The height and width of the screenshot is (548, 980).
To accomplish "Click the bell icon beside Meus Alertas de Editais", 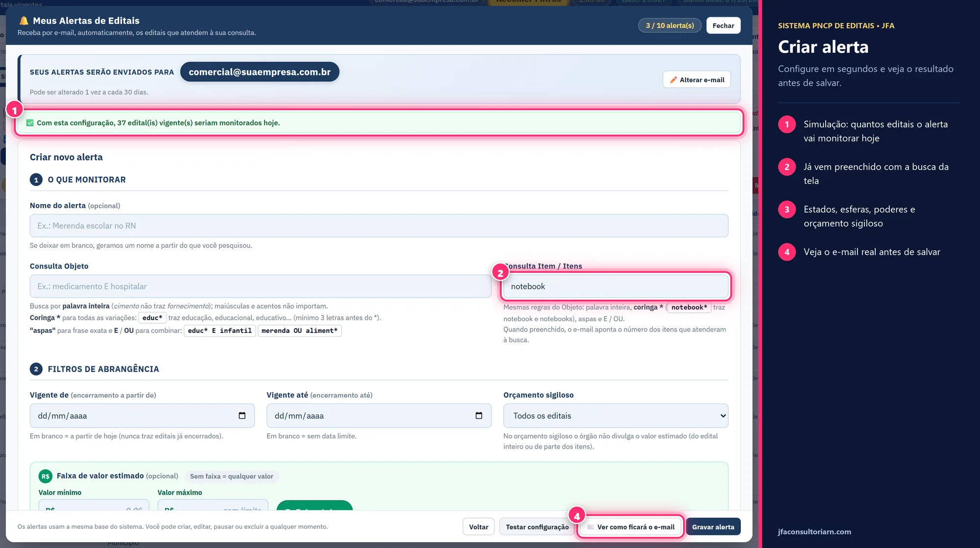I will (x=24, y=21).
